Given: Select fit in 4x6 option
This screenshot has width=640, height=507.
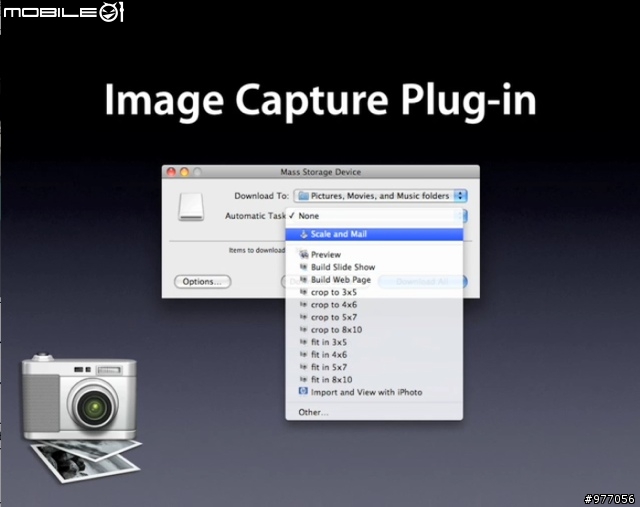Looking at the screenshot, I should (x=374, y=355).
